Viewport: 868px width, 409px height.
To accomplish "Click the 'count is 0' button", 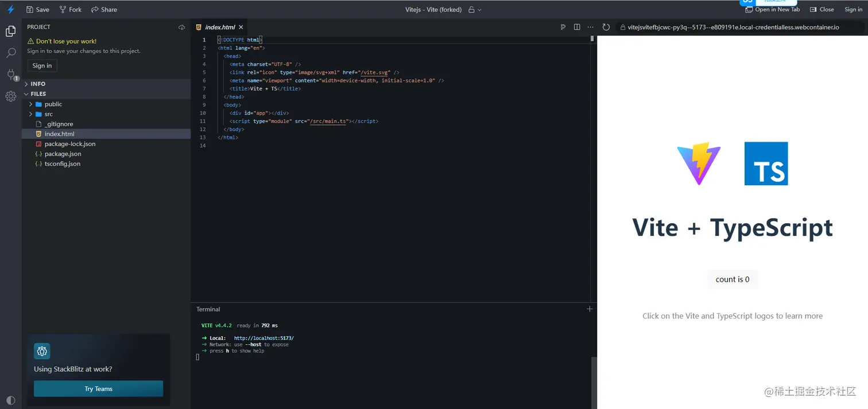I will pos(733,279).
